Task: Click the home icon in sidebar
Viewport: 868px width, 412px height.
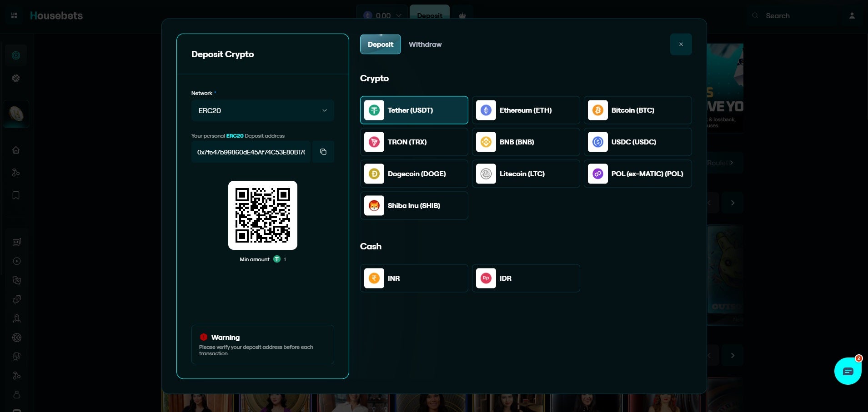Action: 16,150
